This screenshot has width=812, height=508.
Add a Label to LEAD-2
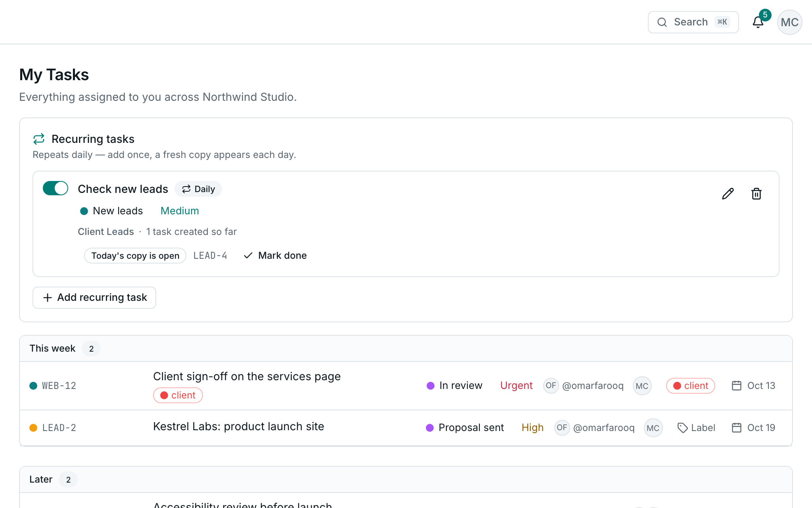tap(696, 428)
